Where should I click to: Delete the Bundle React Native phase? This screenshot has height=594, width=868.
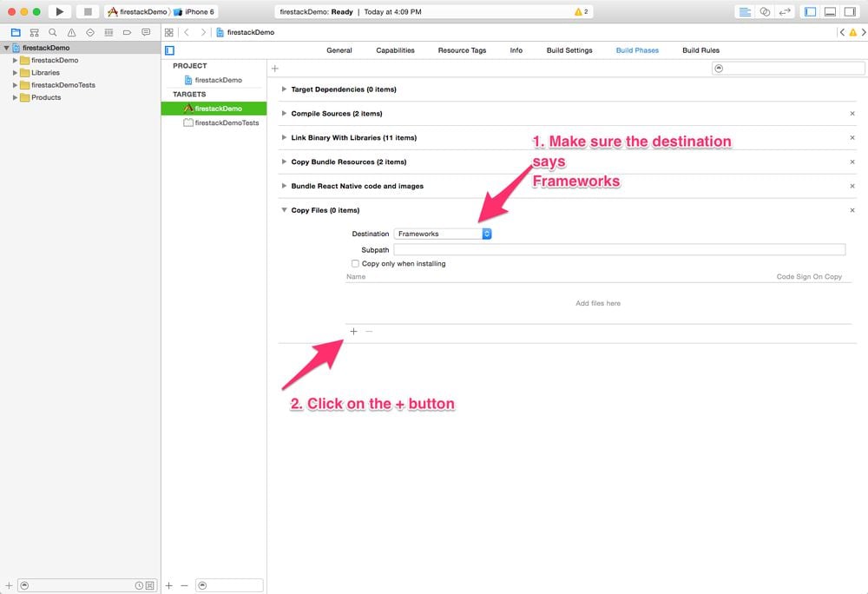click(852, 186)
